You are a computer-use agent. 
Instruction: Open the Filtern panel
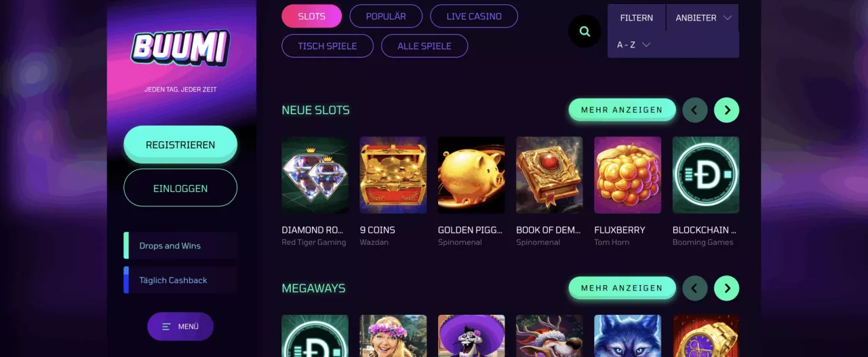coord(637,18)
